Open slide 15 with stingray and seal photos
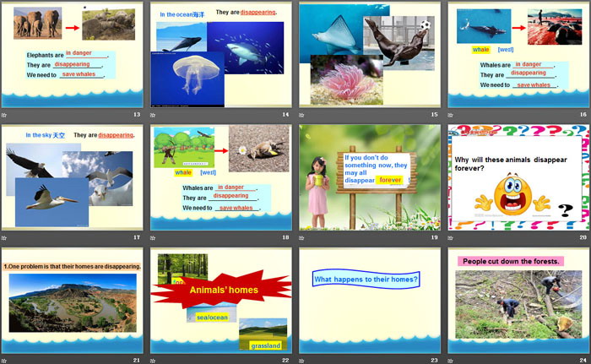The width and height of the screenshot is (591, 364). click(370, 55)
